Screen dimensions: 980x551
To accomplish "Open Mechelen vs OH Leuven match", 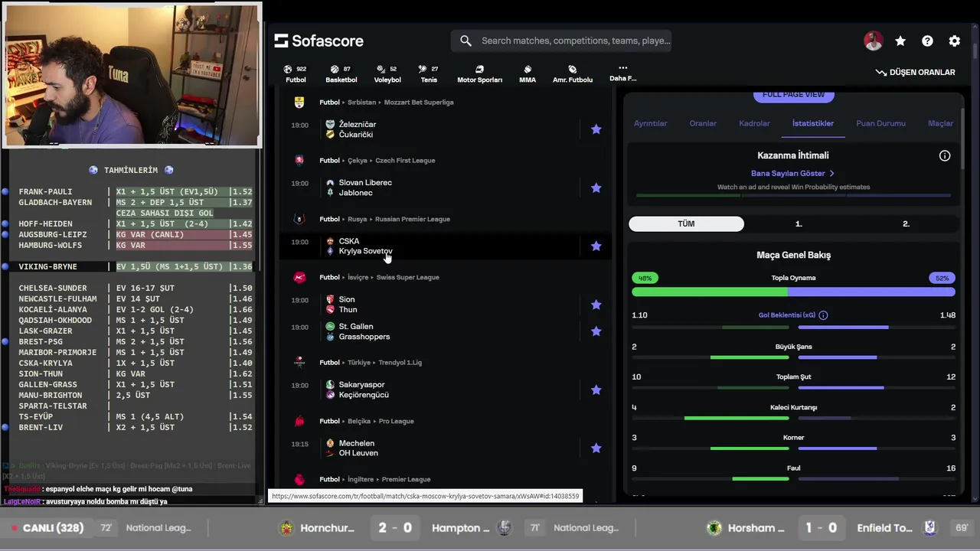I will pyautogui.click(x=444, y=448).
